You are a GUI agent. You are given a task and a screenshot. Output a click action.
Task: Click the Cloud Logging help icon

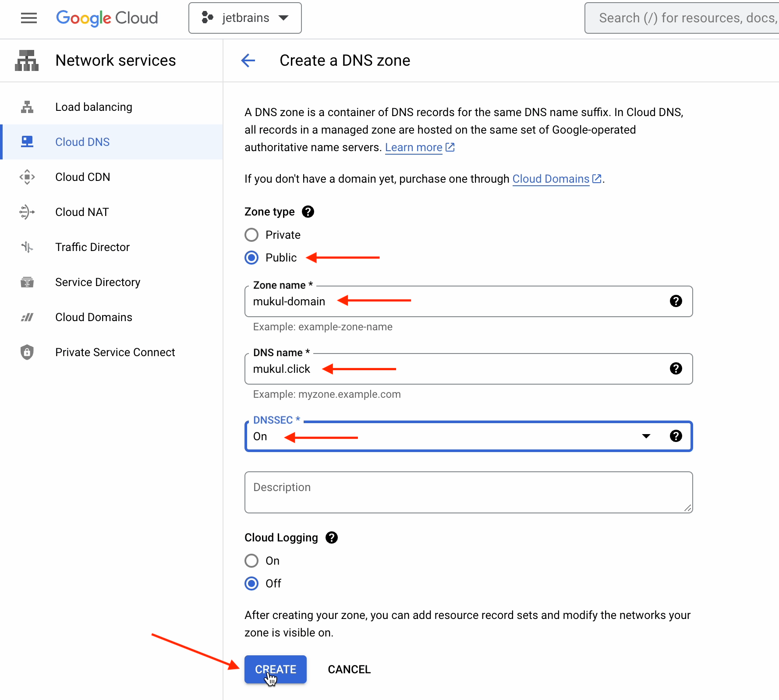(332, 538)
